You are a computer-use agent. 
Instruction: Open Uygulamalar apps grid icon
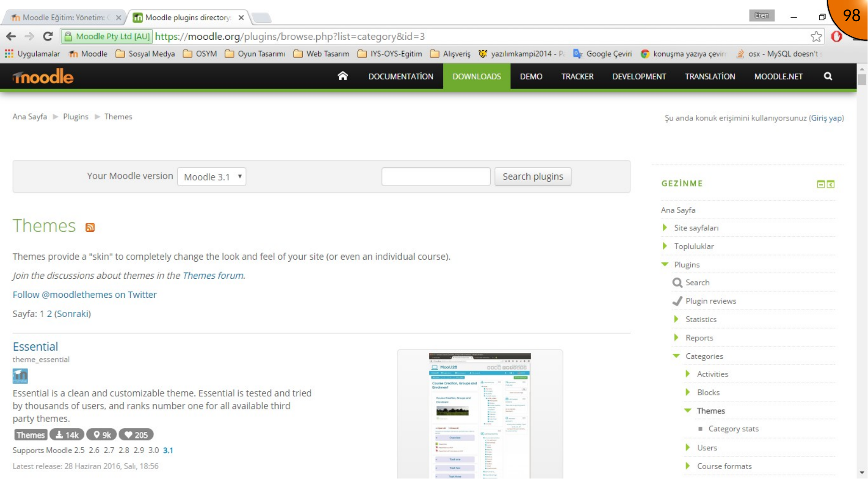pyautogui.click(x=9, y=54)
